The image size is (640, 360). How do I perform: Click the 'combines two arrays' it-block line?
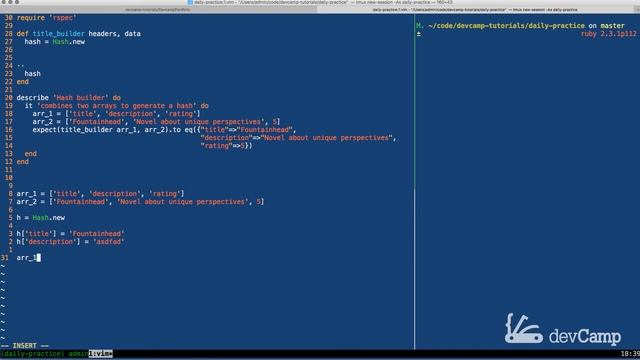click(117, 106)
